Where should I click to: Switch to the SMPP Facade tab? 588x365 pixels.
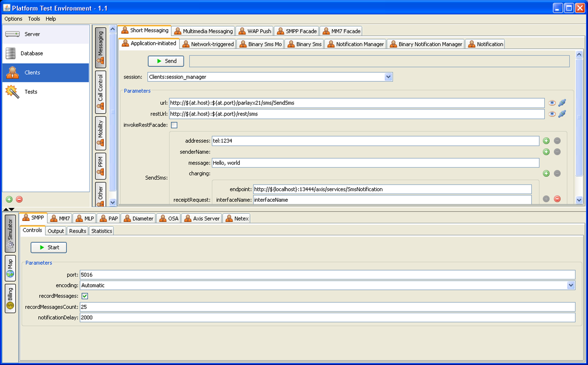[x=296, y=31]
